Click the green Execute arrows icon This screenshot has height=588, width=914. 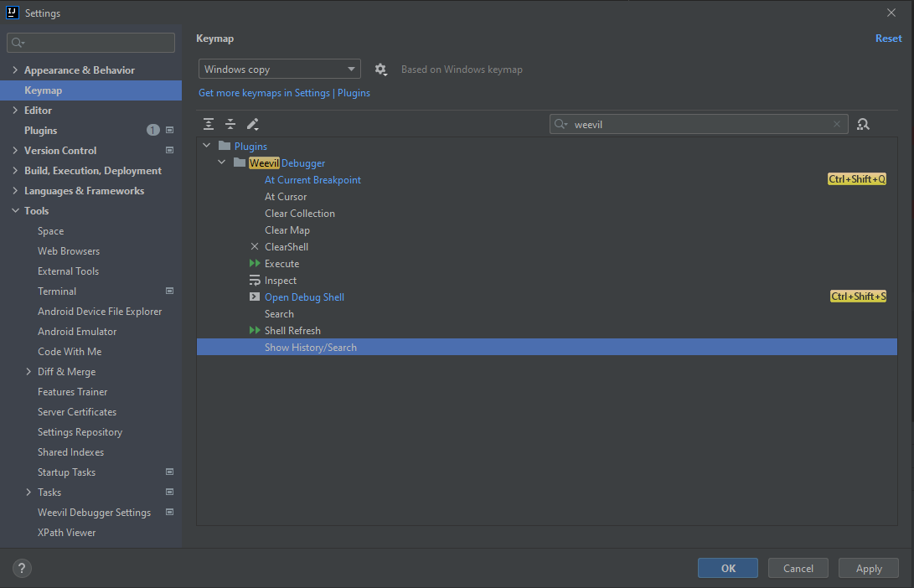255,263
